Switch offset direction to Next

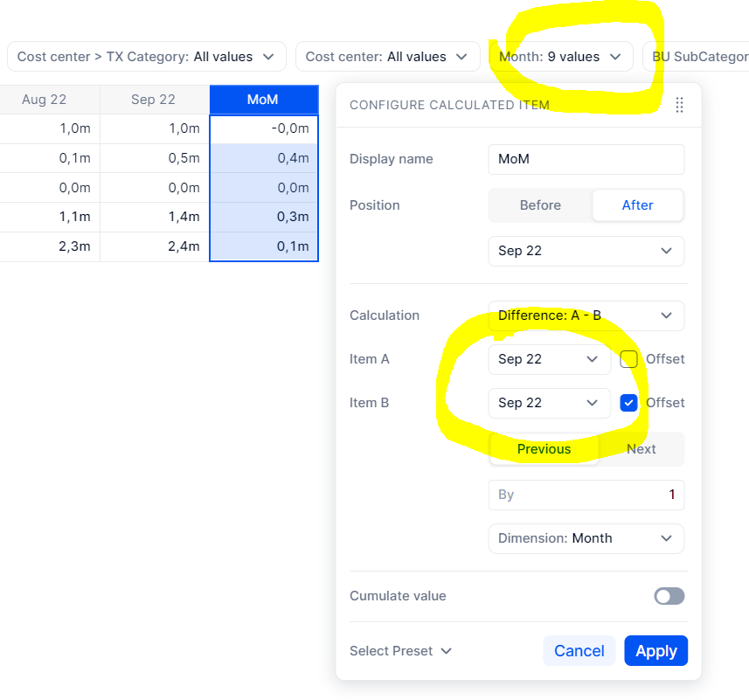coord(641,449)
